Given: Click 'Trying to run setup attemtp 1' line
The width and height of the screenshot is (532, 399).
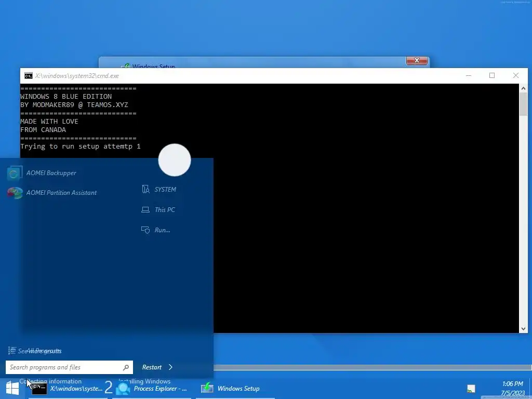Looking at the screenshot, I should (81, 146).
